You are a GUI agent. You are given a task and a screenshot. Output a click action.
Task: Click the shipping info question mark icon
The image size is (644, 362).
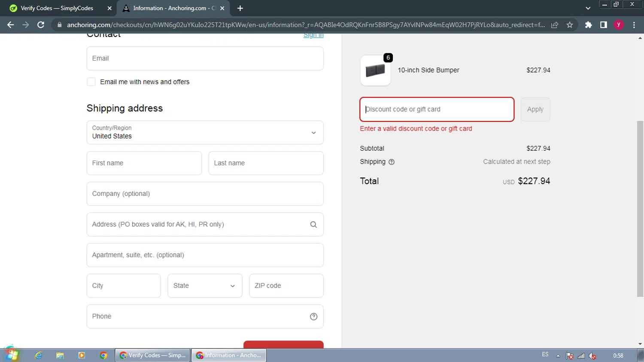[392, 162]
